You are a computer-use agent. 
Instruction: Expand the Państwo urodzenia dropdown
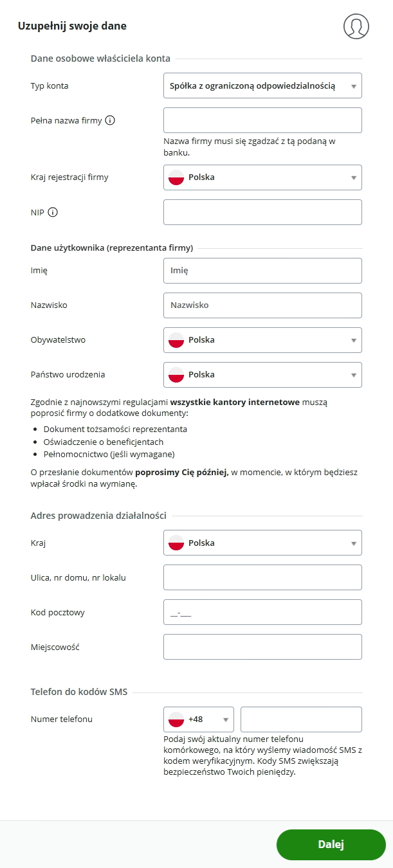tap(262, 375)
